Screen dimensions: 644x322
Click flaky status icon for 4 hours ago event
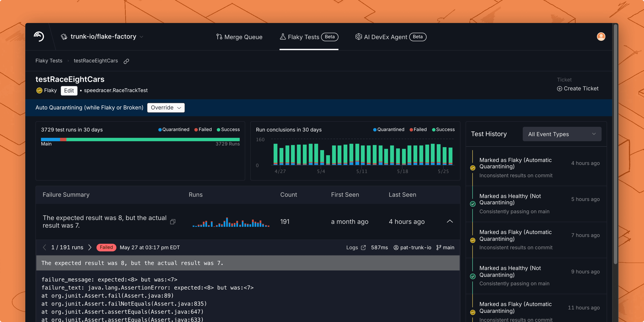point(473,168)
